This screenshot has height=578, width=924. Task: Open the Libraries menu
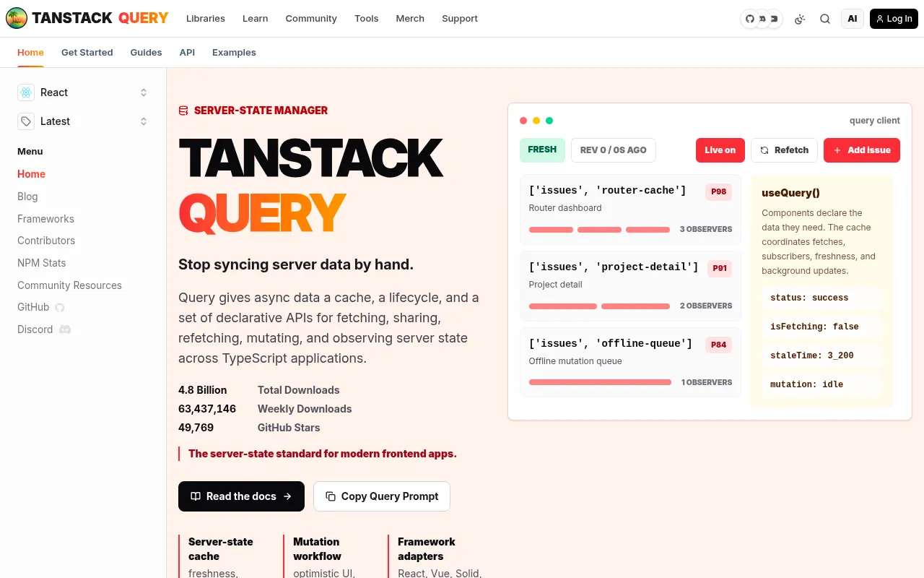point(206,18)
